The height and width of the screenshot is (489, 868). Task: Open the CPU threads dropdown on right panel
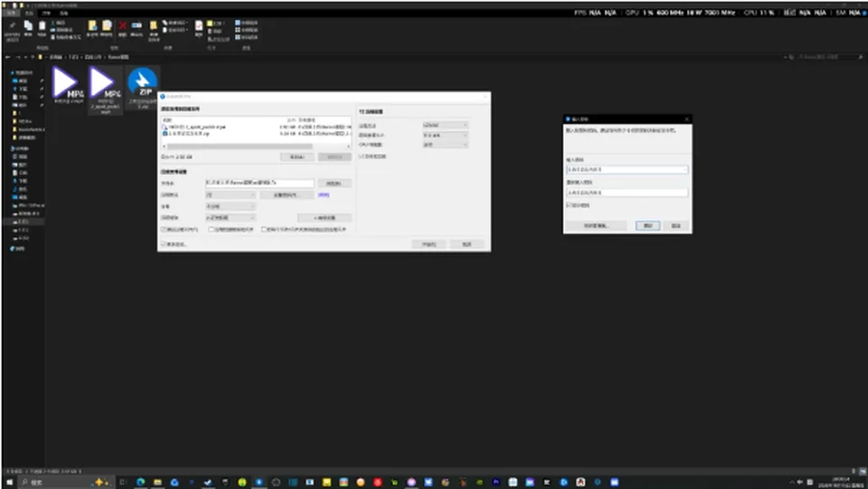point(446,145)
